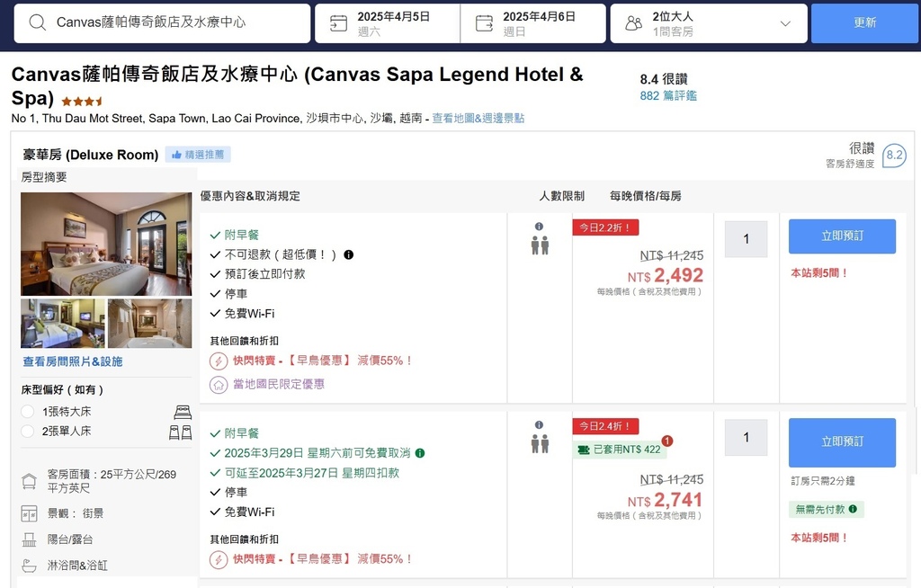Open 查看地圖&週邊景點 map link
This screenshot has width=921, height=588.
[x=478, y=118]
